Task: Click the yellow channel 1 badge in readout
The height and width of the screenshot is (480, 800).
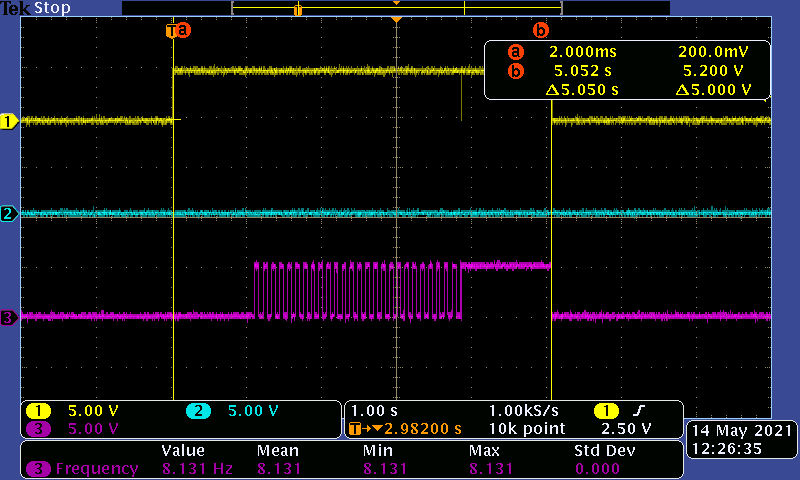Action: tap(38, 411)
